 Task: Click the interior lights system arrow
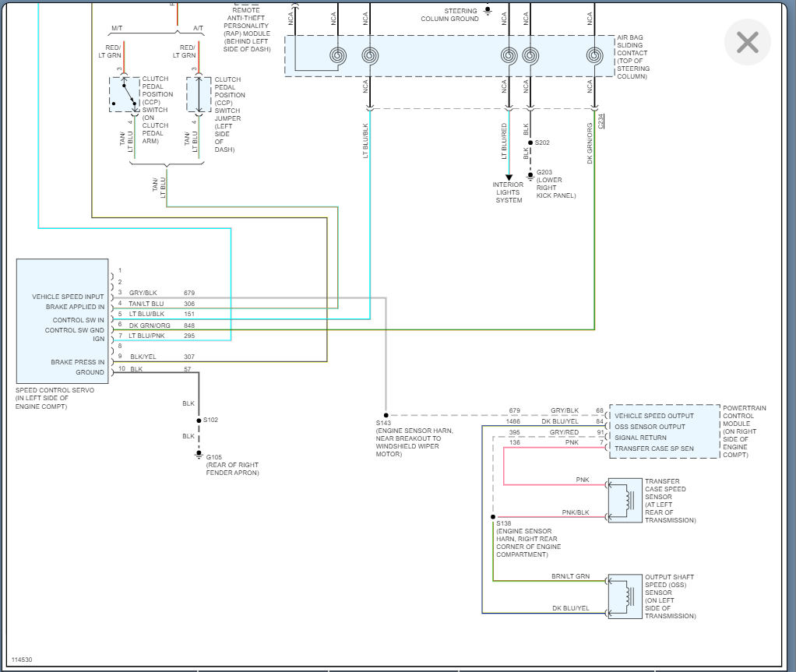tap(509, 177)
